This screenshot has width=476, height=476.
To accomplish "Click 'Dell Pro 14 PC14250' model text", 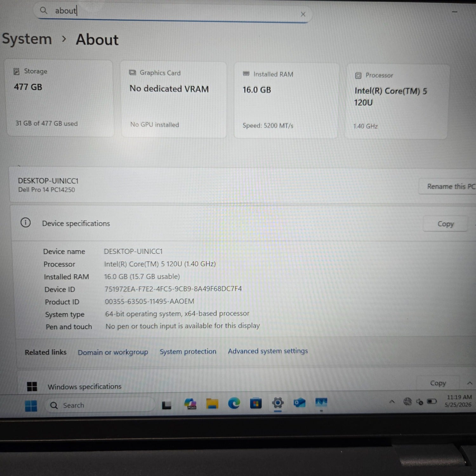I will [47, 190].
